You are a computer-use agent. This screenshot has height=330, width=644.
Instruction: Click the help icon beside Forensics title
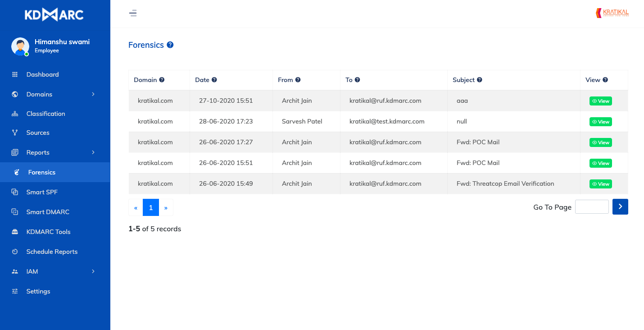click(x=170, y=45)
